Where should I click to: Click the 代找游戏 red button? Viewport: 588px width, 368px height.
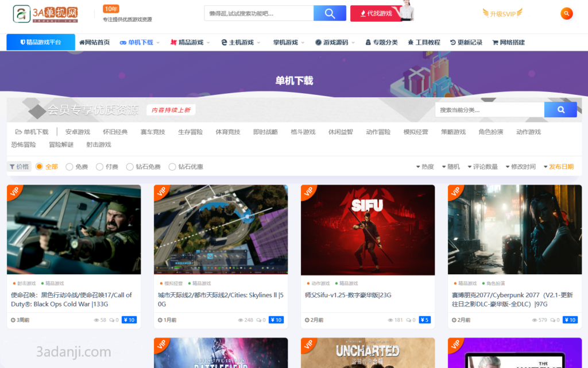click(x=376, y=14)
